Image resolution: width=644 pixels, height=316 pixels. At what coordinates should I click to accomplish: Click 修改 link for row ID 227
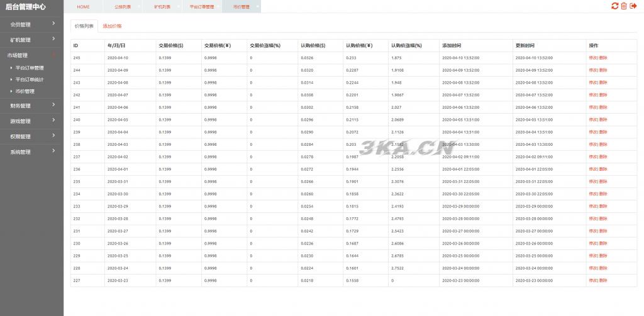tap(593, 280)
